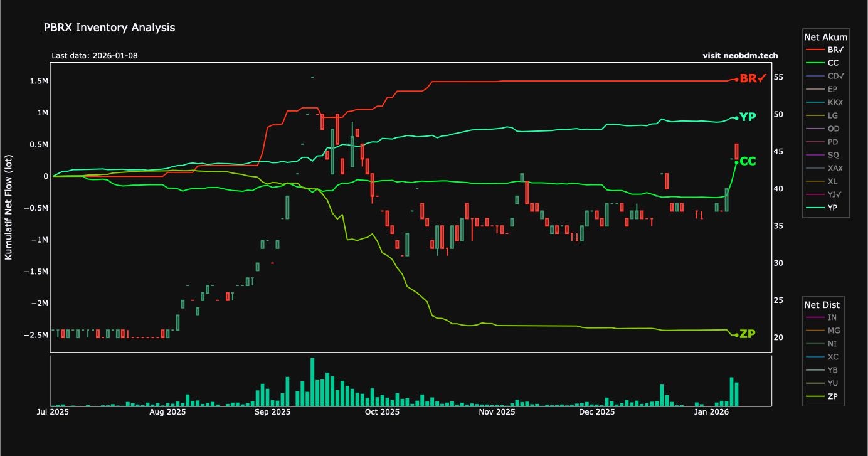Click the ZP label at line end
The width and height of the screenshot is (868, 456).
point(748,334)
